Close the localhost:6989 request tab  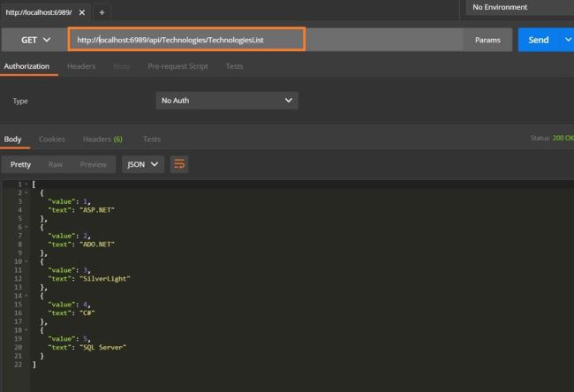coord(82,12)
